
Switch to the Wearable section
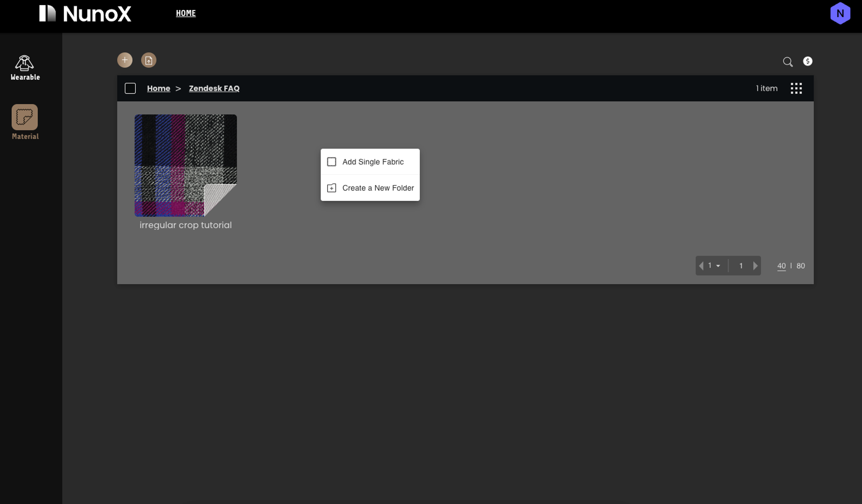(25, 68)
